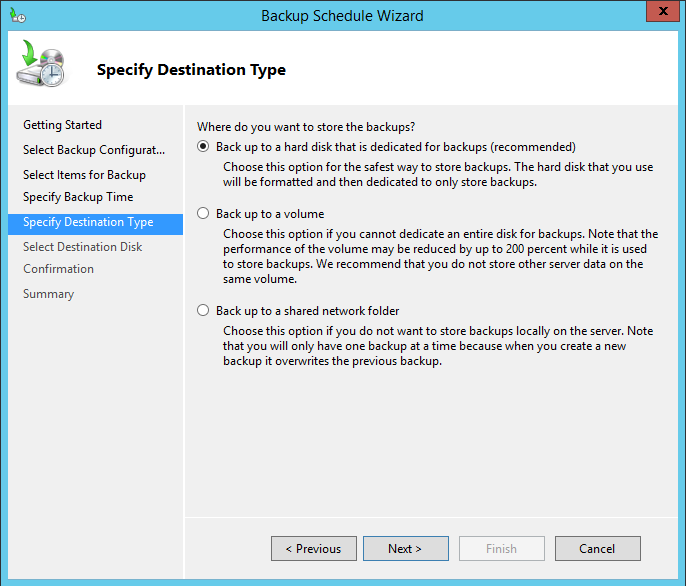Click the backup disk clock header icon

point(41,63)
